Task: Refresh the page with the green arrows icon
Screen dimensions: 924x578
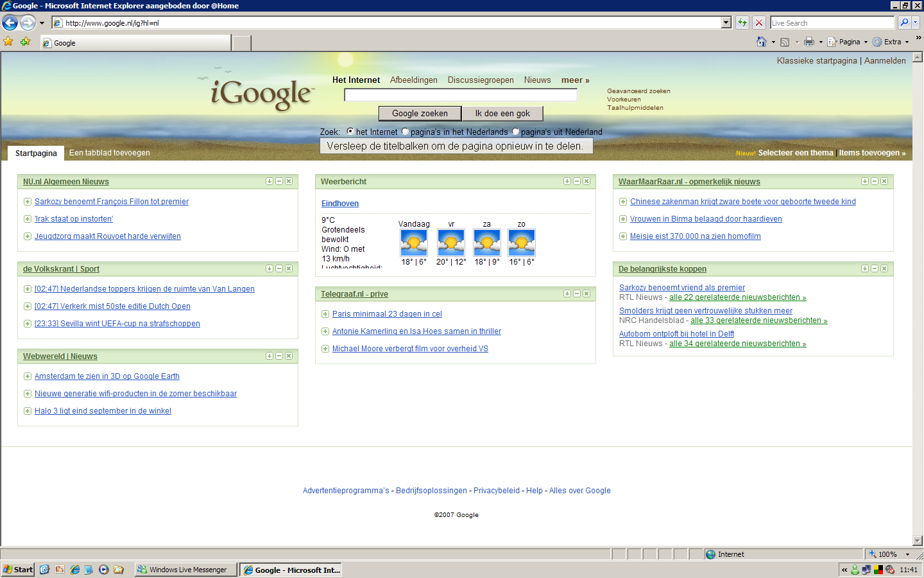Action: click(x=742, y=22)
